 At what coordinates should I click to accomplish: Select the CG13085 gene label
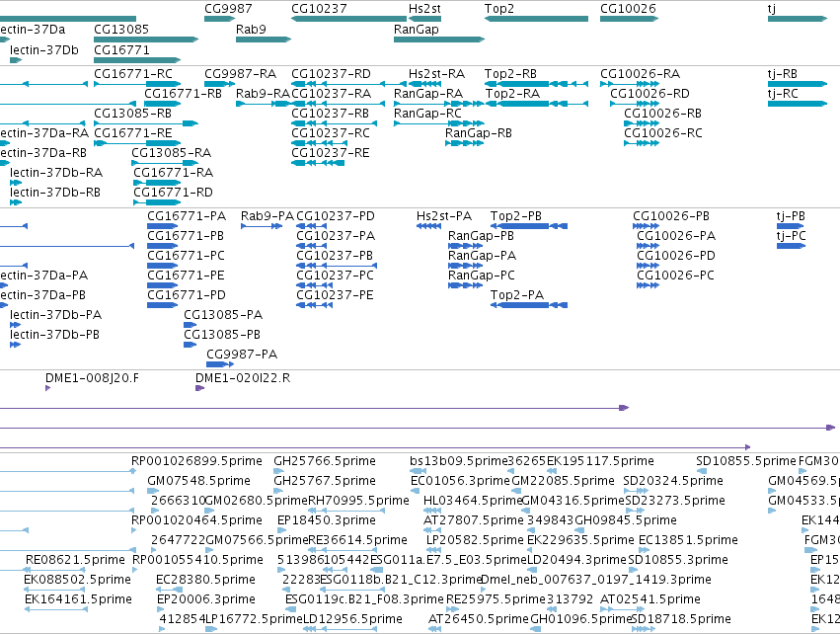[121, 30]
